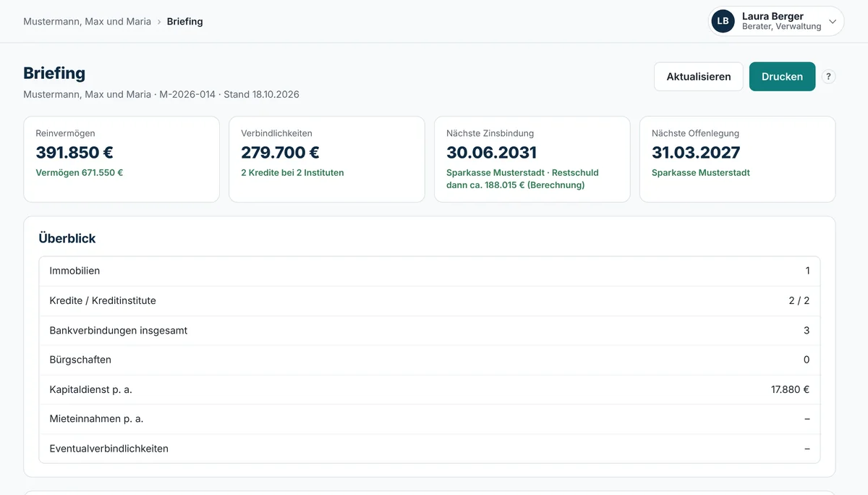The height and width of the screenshot is (495, 868).
Task: Select the Kapitaldienst p. a. row label
Action: click(90, 389)
